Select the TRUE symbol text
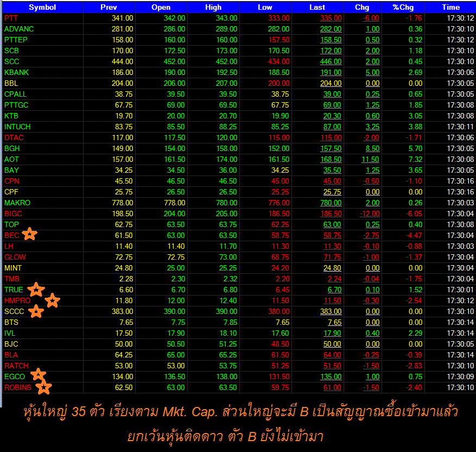This screenshot has width=476, height=452. pos(14,290)
